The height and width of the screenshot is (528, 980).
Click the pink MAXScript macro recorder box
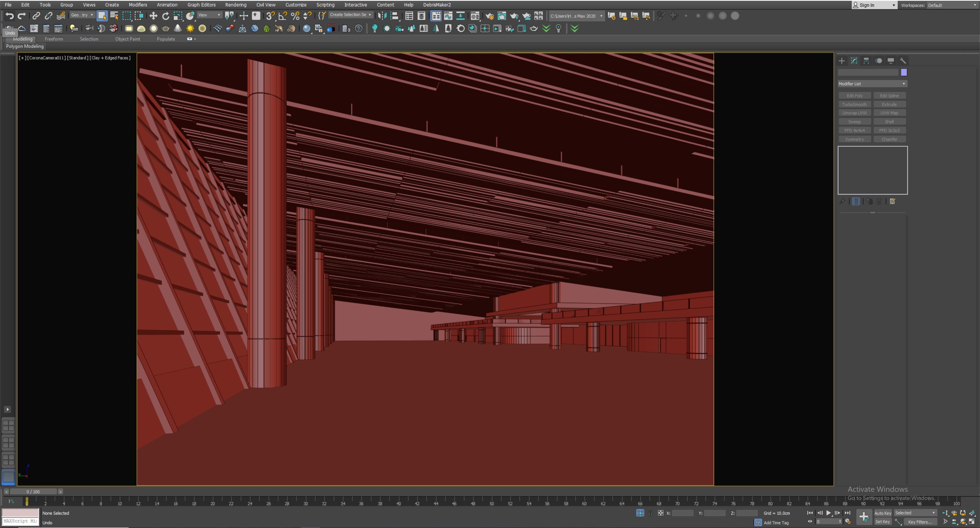click(x=20, y=512)
